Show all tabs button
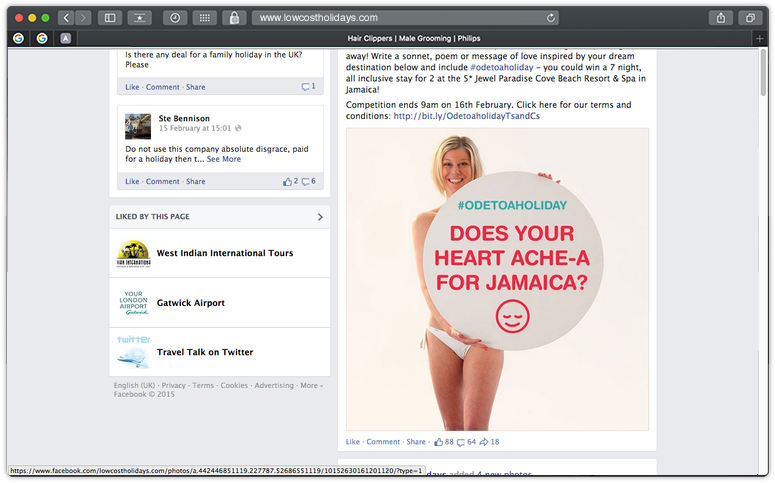The image size is (775, 483). pyautogui.click(x=750, y=18)
